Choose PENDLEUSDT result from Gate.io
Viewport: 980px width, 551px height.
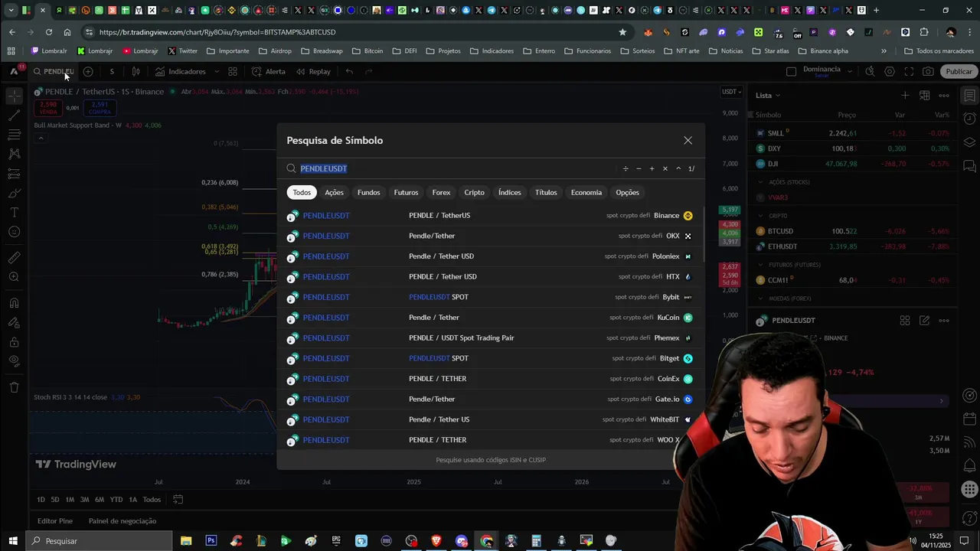[x=490, y=399]
